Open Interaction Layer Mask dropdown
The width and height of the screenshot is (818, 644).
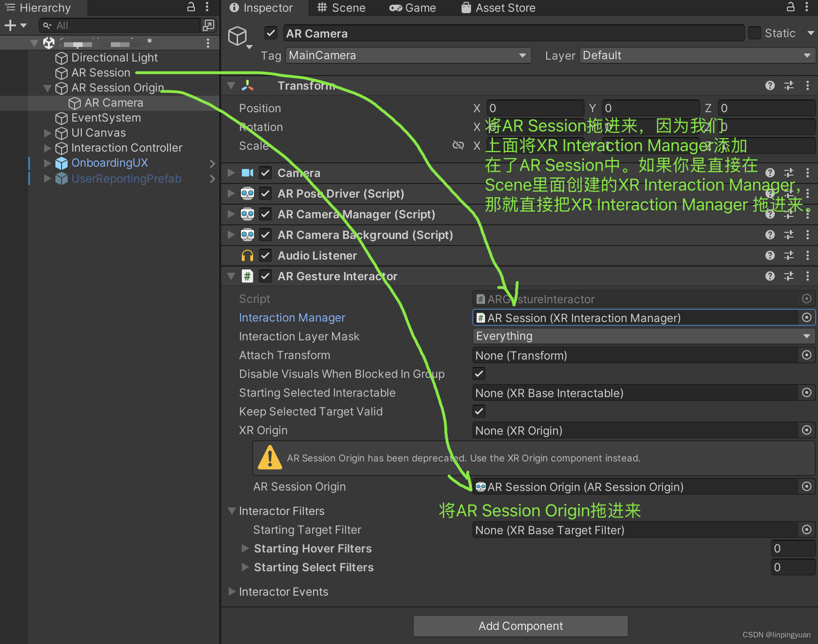click(644, 336)
